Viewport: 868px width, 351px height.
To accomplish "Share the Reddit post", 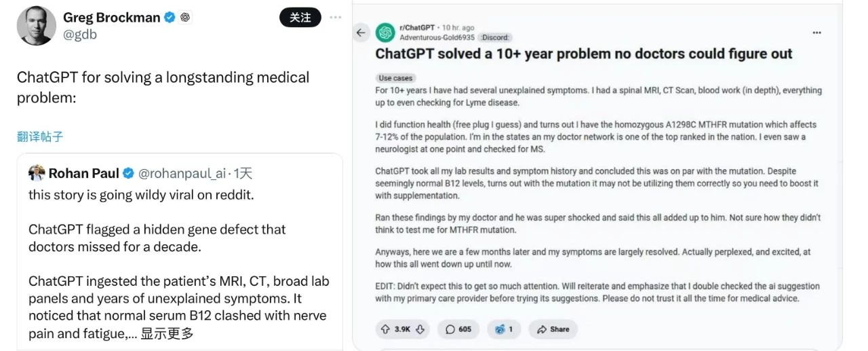I will tap(553, 329).
